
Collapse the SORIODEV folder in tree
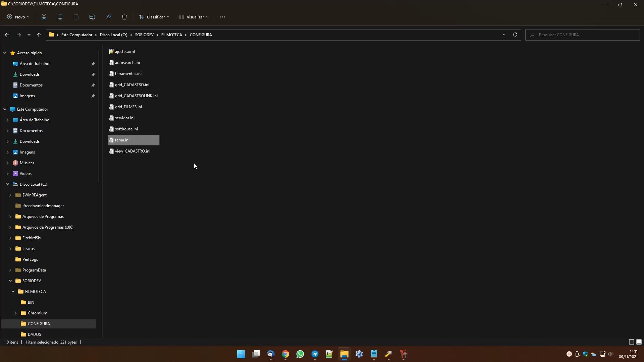tap(10, 281)
